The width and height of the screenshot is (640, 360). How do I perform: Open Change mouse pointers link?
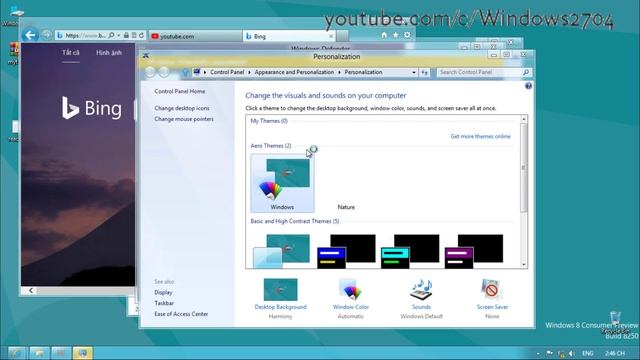click(x=184, y=119)
